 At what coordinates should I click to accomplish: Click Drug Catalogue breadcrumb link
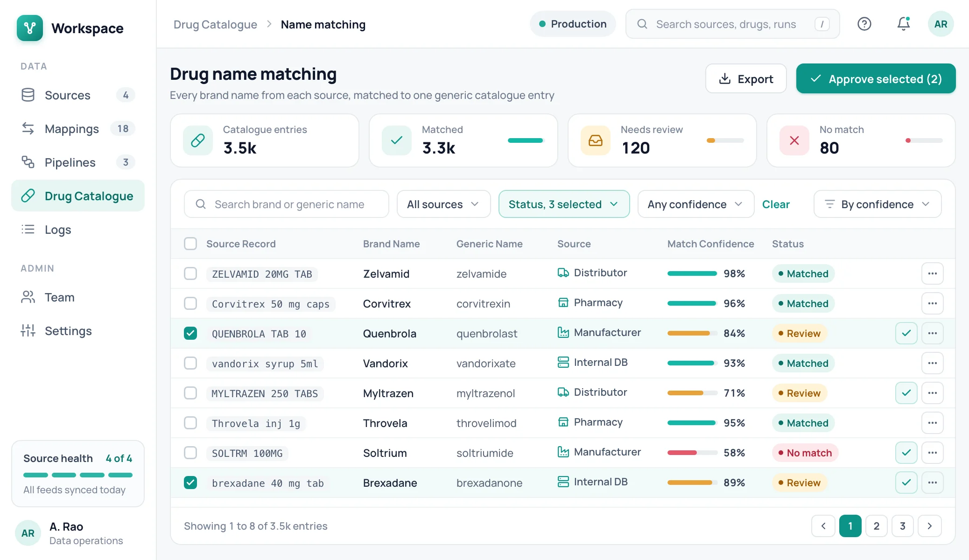coord(215,24)
